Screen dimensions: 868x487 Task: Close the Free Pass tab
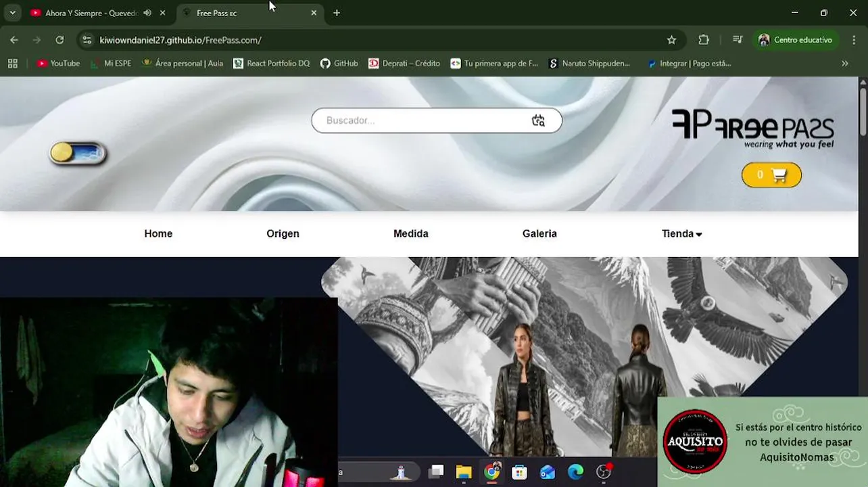[x=314, y=13]
